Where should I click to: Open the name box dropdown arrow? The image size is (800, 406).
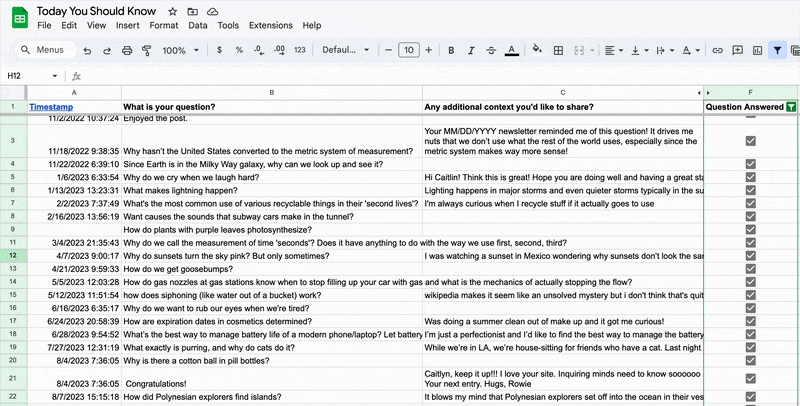pyautogui.click(x=55, y=76)
